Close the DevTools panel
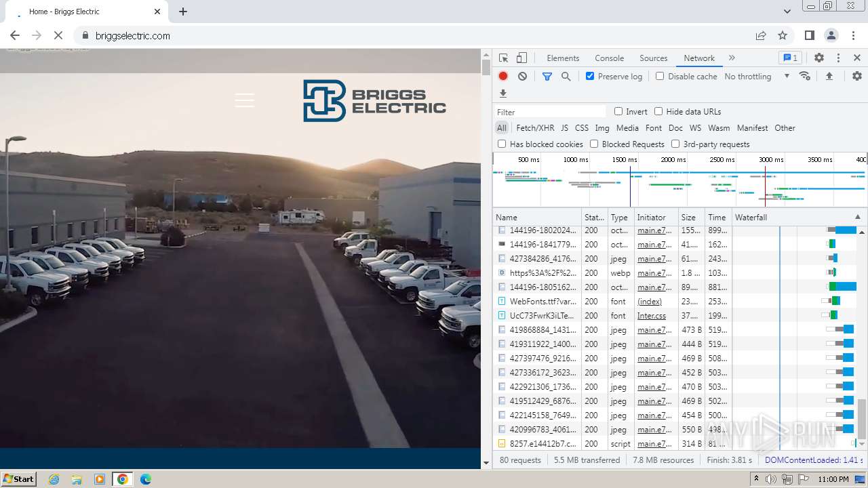The height and width of the screenshot is (488, 868). pos(857,58)
